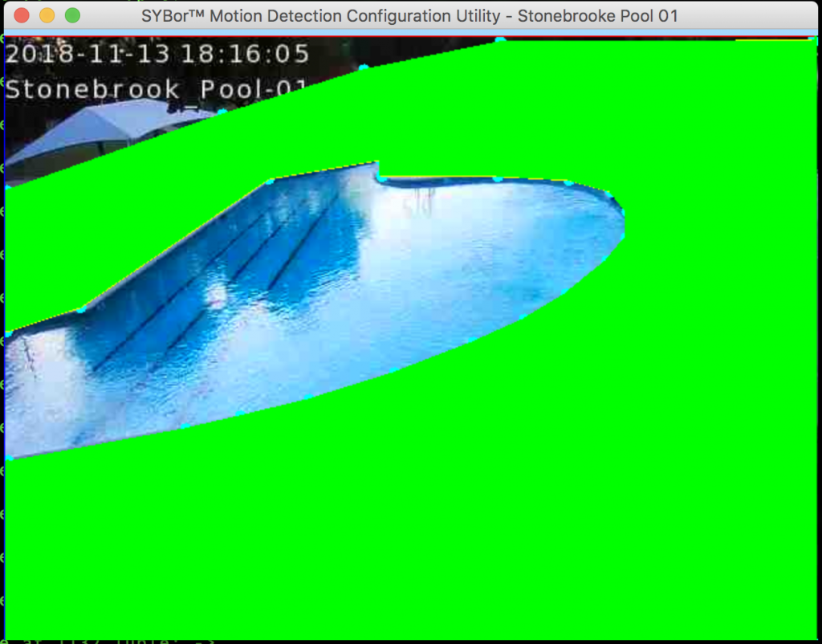Click the 2018-11-13 18:16:05 timestamp overlay
The height and width of the screenshot is (644, 822).
(157, 55)
